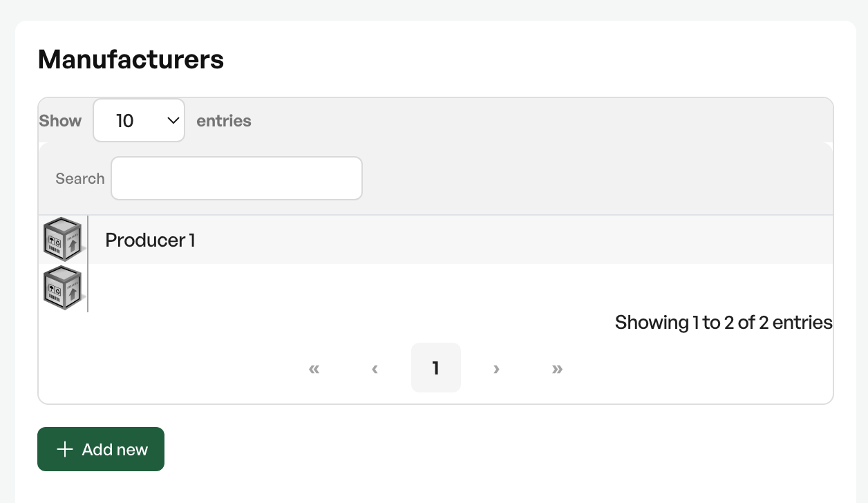Screen dimensions: 868x503
Task: Jump to first page with double-left arrow
Action: tap(314, 368)
